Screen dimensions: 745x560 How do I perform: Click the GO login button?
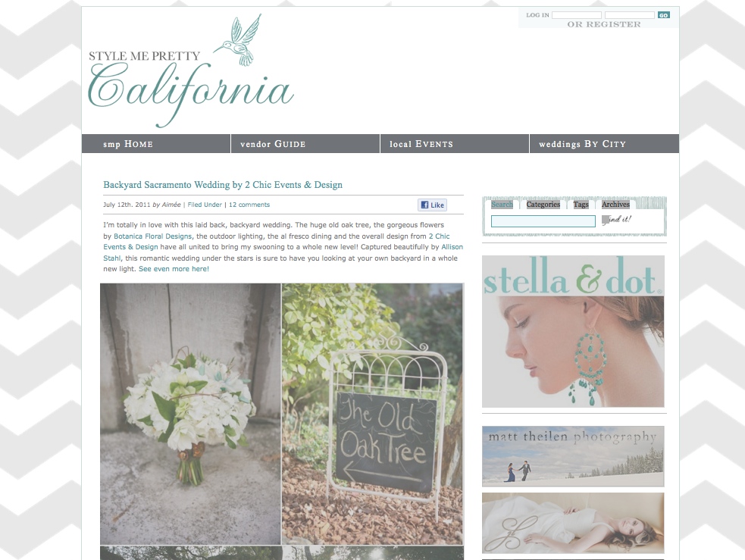[664, 15]
